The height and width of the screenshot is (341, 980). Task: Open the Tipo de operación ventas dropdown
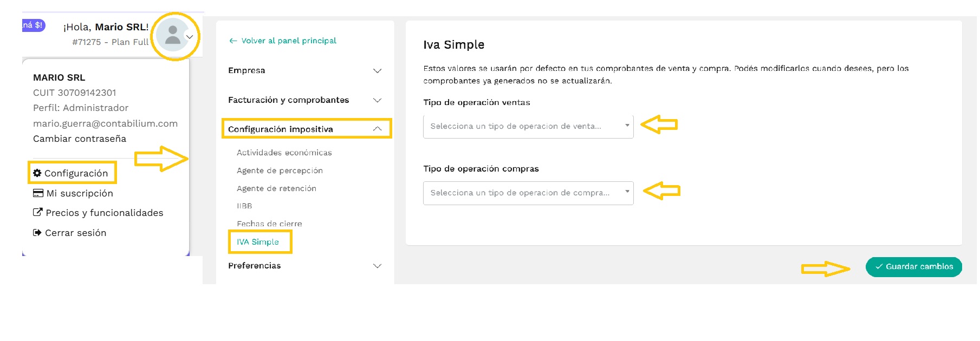(x=528, y=126)
